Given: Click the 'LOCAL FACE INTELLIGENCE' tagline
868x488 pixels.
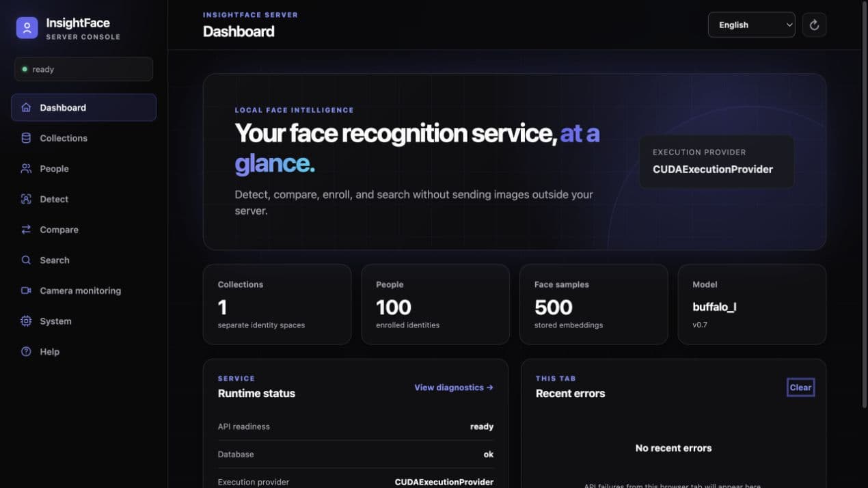Looking at the screenshot, I should [294, 110].
